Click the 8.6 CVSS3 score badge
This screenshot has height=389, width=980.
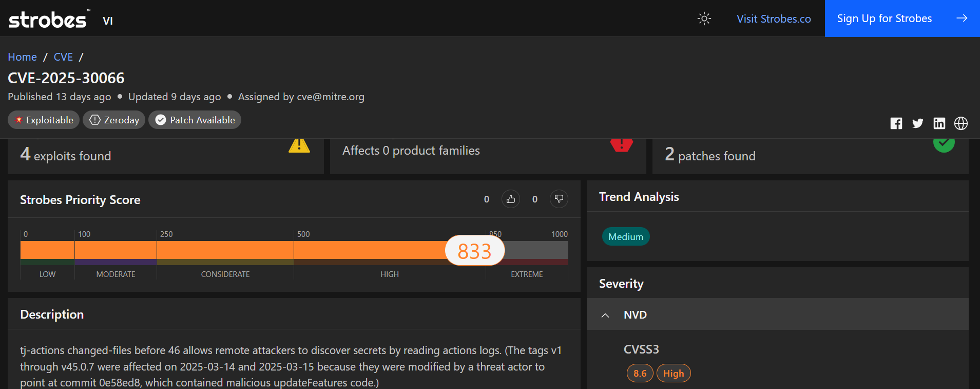[640, 373]
